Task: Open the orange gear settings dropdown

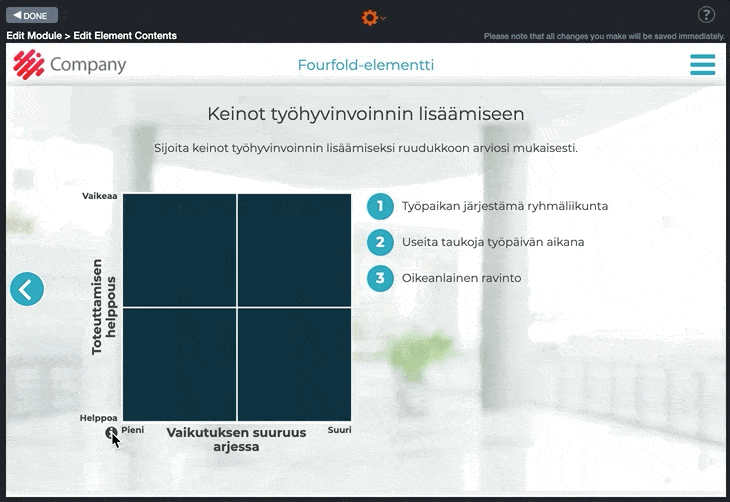Action: pos(373,18)
